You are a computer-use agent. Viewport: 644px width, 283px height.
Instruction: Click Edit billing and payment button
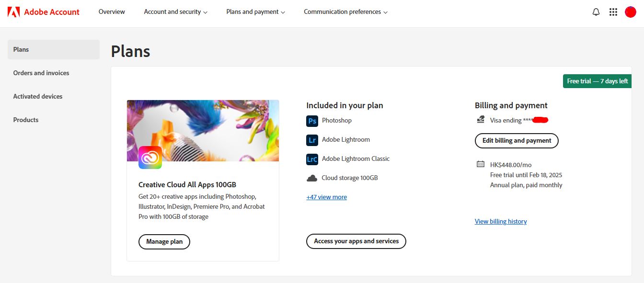pos(517,141)
